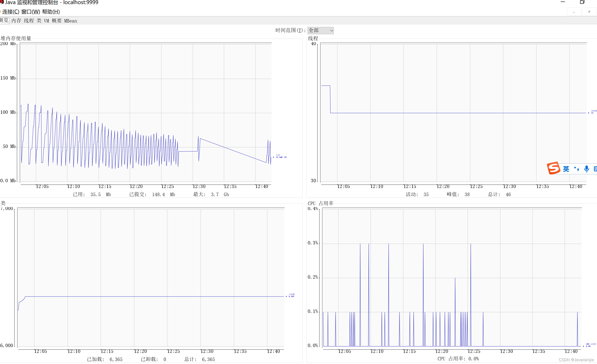
Task: Open the 帮助(H) menu
Action: point(51,12)
